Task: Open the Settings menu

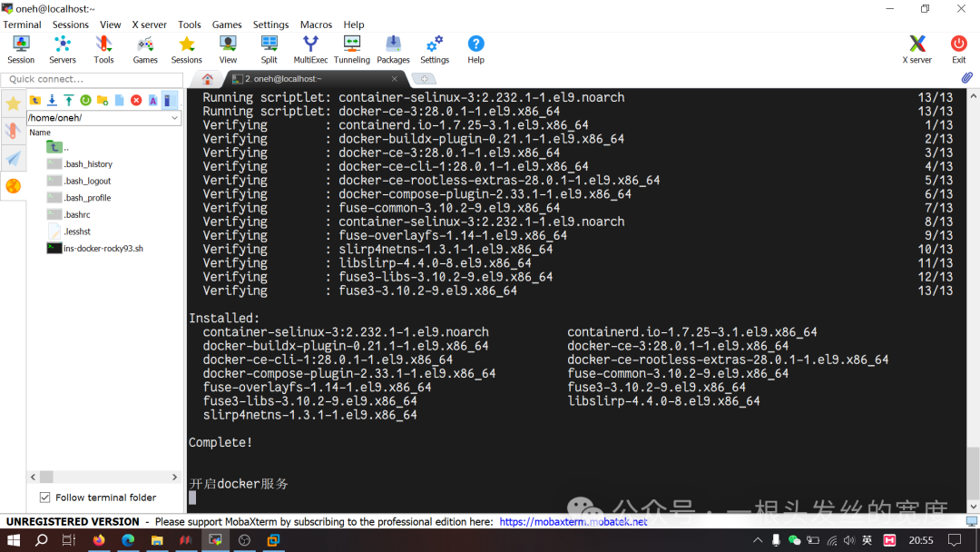Action: coord(270,25)
